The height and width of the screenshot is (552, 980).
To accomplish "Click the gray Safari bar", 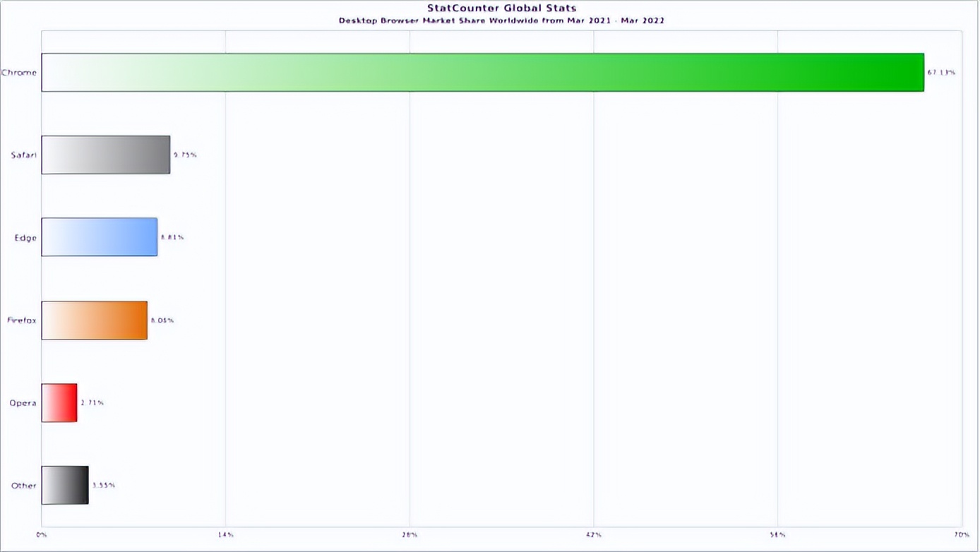I will coord(106,155).
